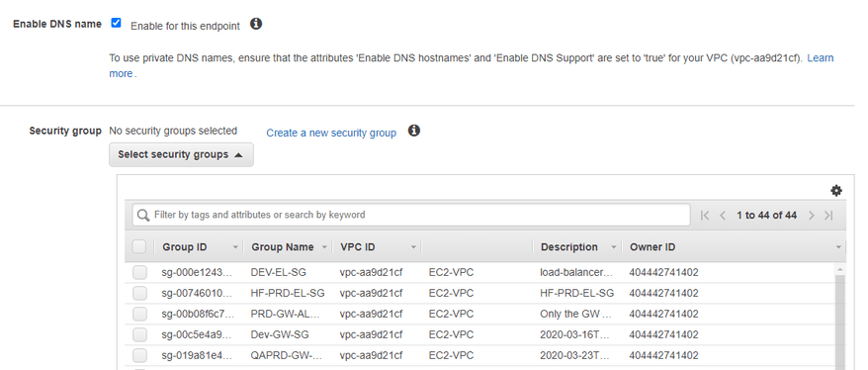Screen dimensions: 868x370
Task: Click description Only the GW ...
Action: coord(576,314)
